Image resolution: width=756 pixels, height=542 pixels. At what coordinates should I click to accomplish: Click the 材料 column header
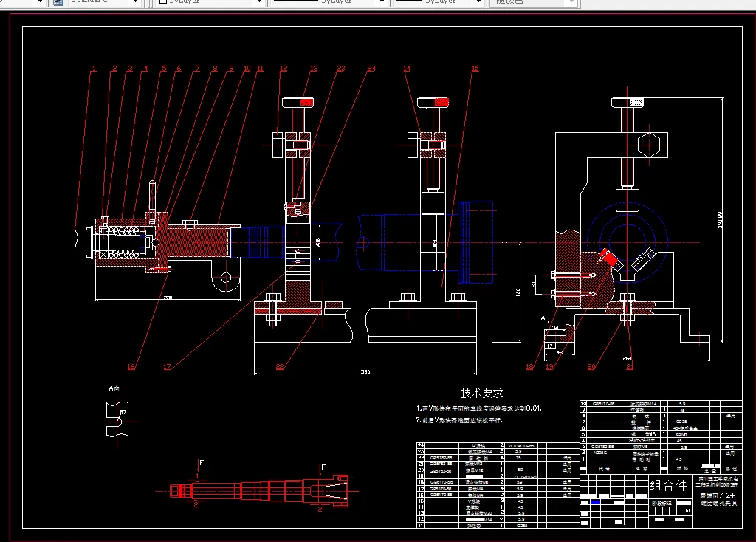681,469
